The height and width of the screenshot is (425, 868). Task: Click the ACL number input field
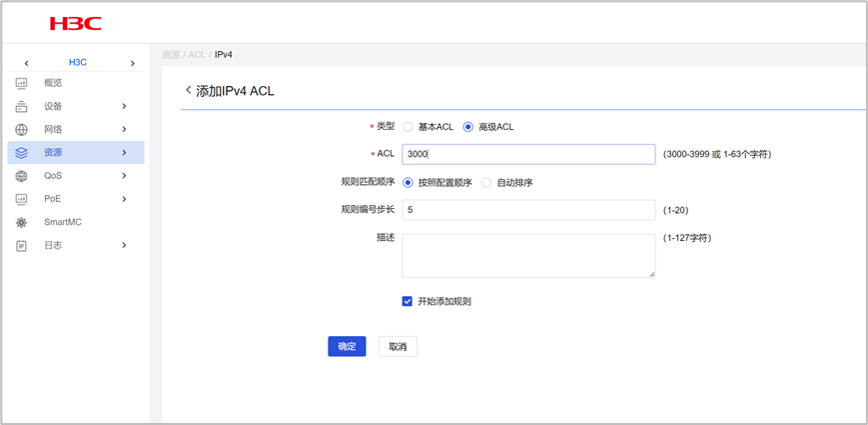(528, 155)
